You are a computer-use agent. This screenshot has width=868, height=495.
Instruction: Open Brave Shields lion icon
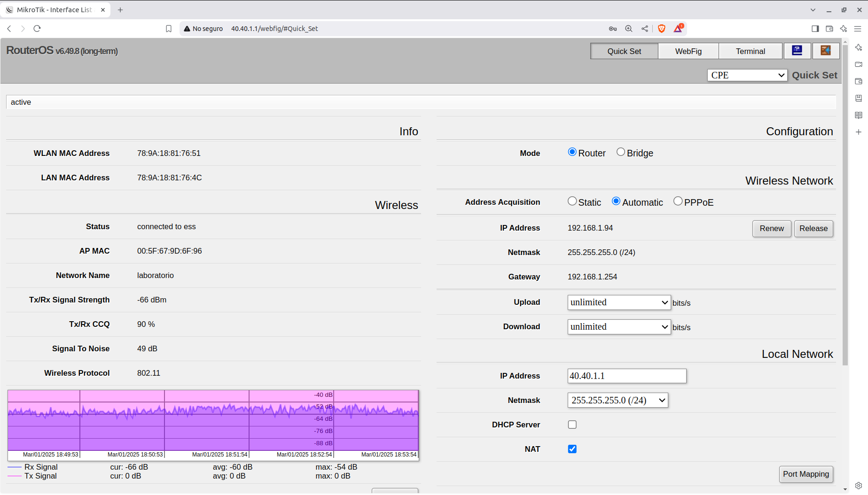tap(662, 29)
